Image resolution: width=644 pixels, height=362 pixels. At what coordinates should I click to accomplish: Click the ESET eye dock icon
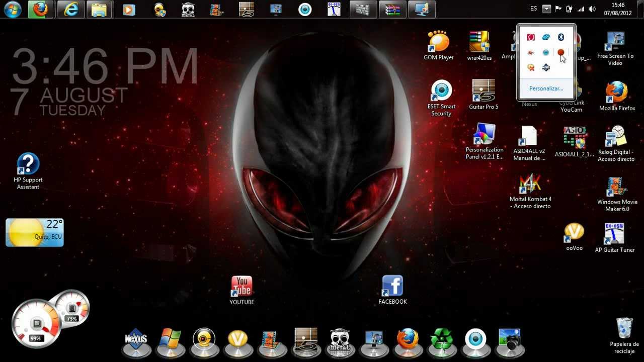point(475,340)
